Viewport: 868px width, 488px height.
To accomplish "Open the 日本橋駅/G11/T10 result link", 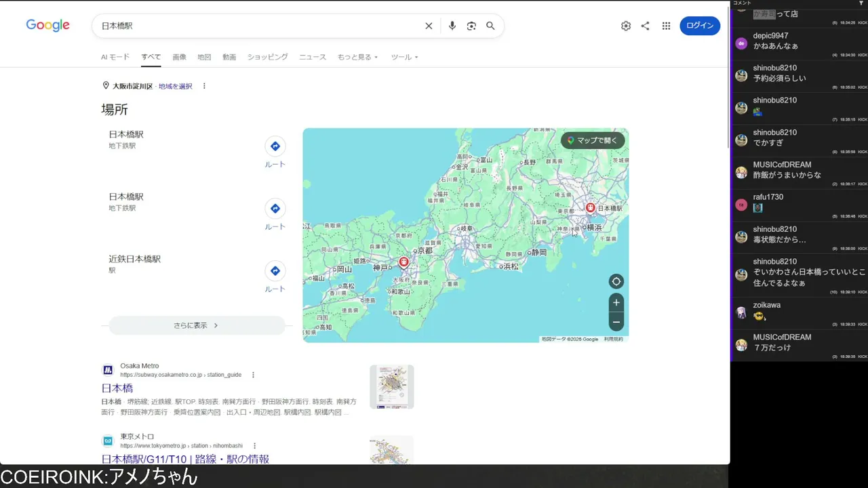I will pyautogui.click(x=185, y=459).
